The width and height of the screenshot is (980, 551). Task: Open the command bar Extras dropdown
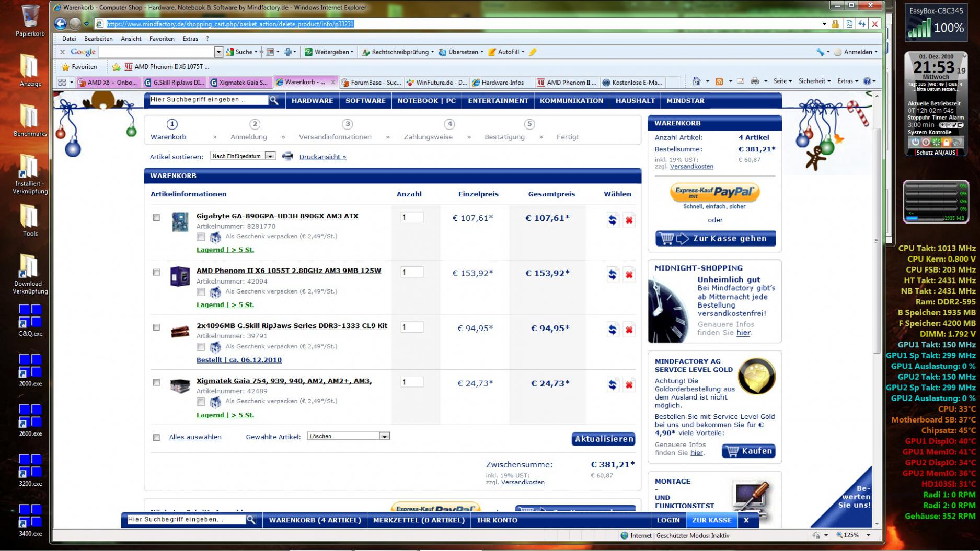pyautogui.click(x=847, y=81)
